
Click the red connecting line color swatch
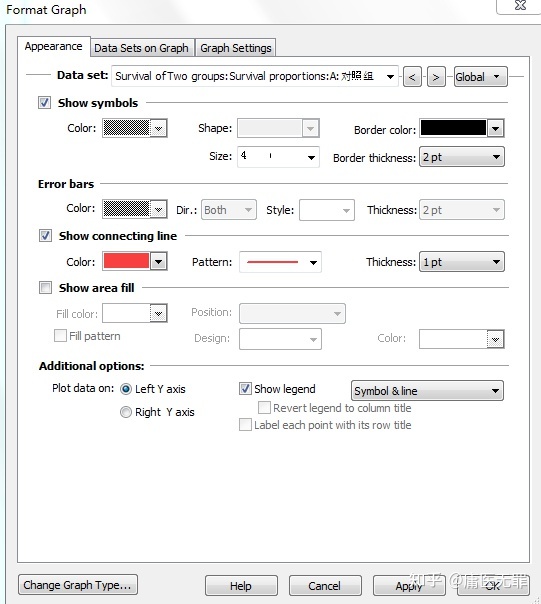point(126,261)
